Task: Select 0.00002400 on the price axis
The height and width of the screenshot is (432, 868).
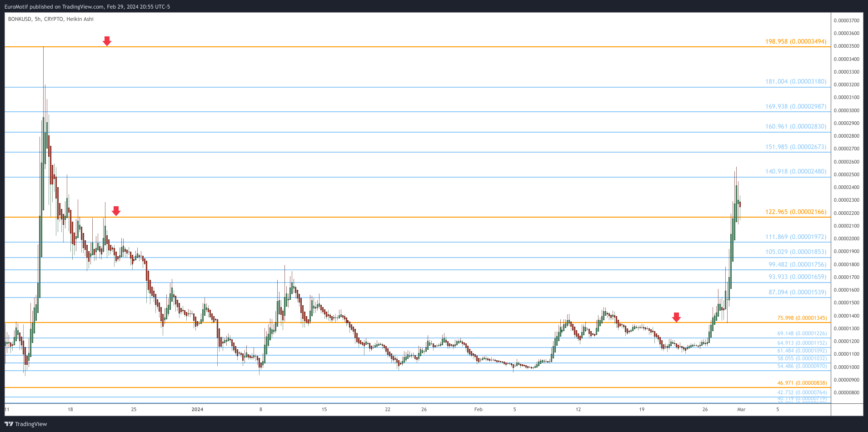Action: [847, 187]
